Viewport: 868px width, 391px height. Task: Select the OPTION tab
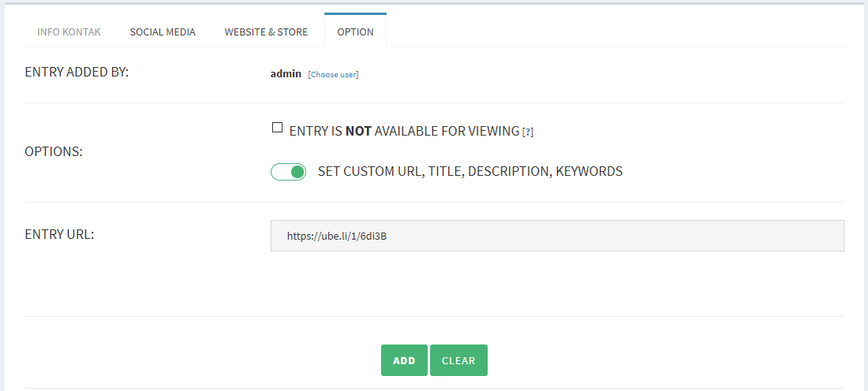355,32
